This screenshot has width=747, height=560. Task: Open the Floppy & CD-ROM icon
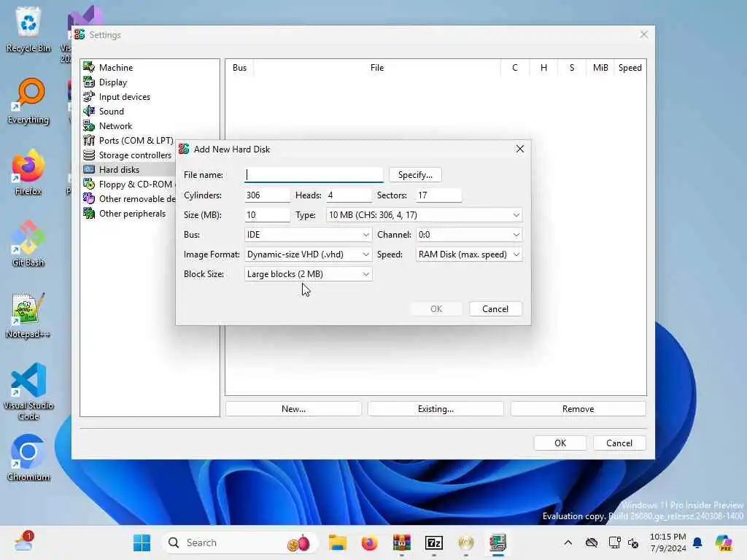89,184
